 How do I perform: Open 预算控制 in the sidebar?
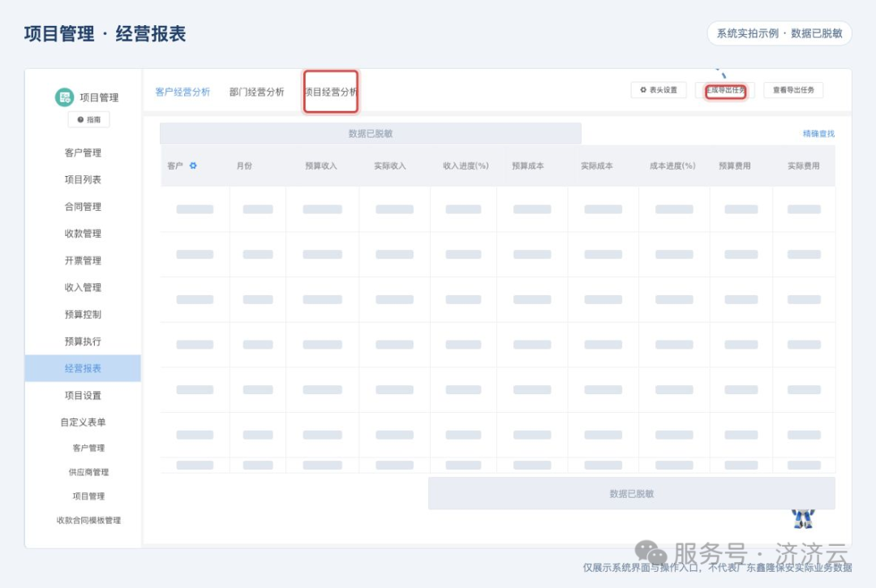83,315
